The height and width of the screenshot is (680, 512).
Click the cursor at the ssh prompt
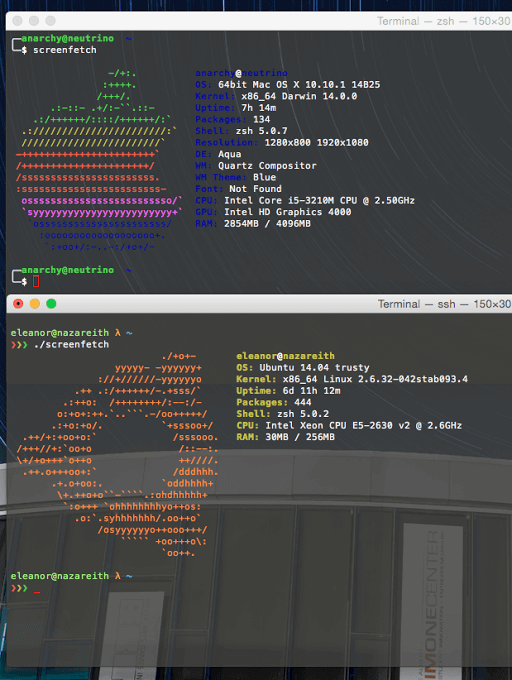click(37, 592)
